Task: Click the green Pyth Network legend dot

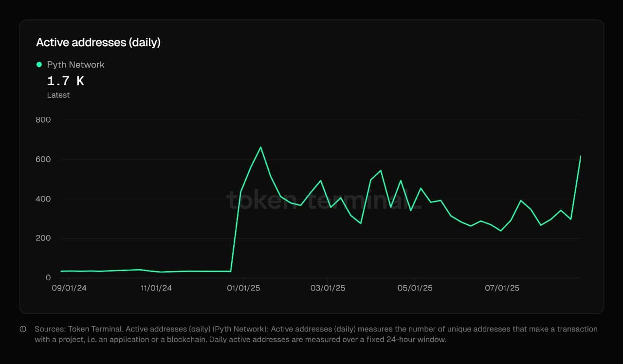Action: (39, 65)
